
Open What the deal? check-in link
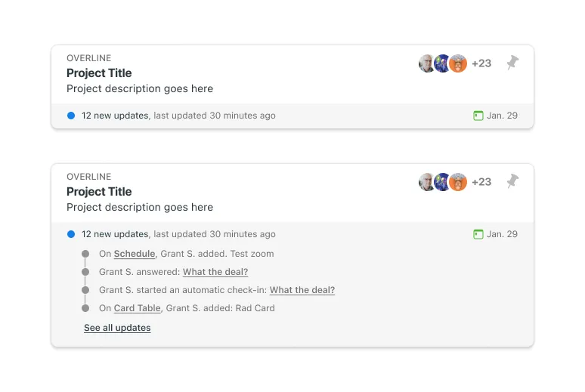(x=302, y=290)
